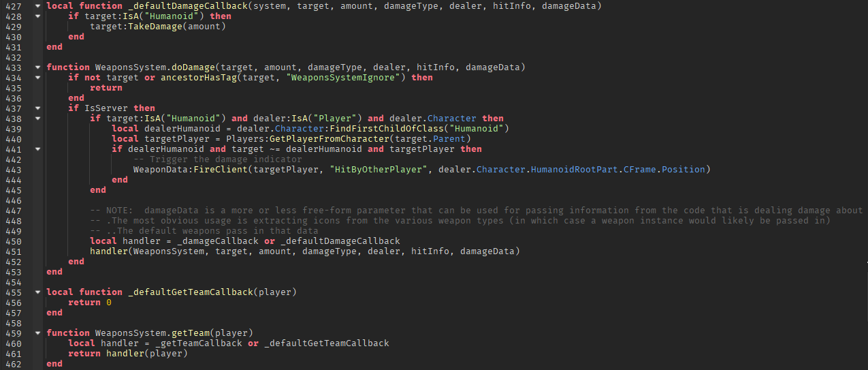Collapse the _defaultDamageCallback function fold on line 427
868x370 pixels.
pos(37,5)
